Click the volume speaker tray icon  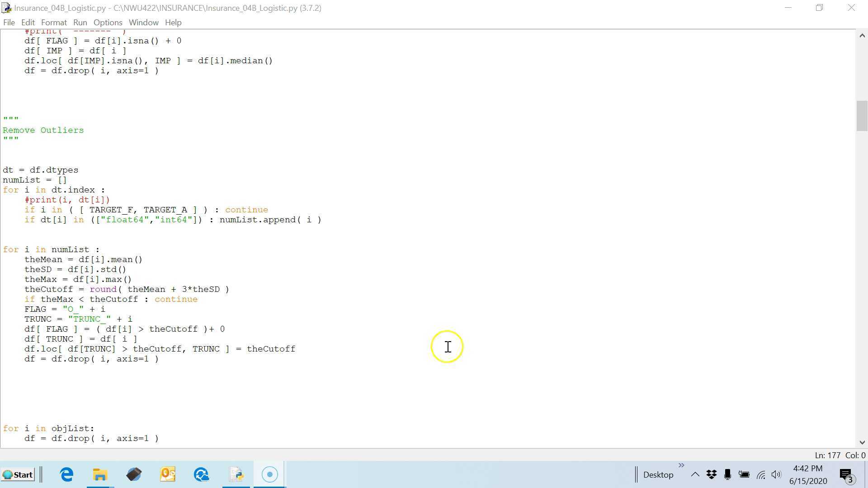(776, 474)
